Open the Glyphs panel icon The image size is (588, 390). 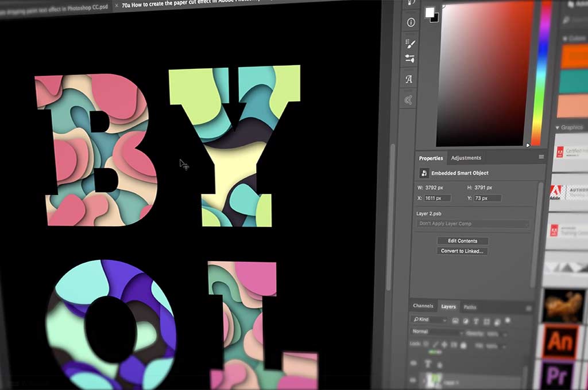[409, 79]
